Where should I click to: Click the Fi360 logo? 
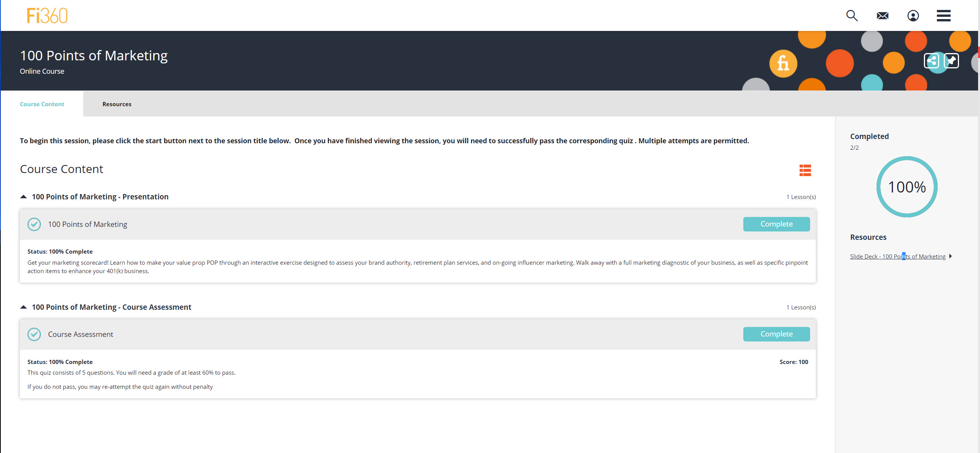tap(47, 16)
